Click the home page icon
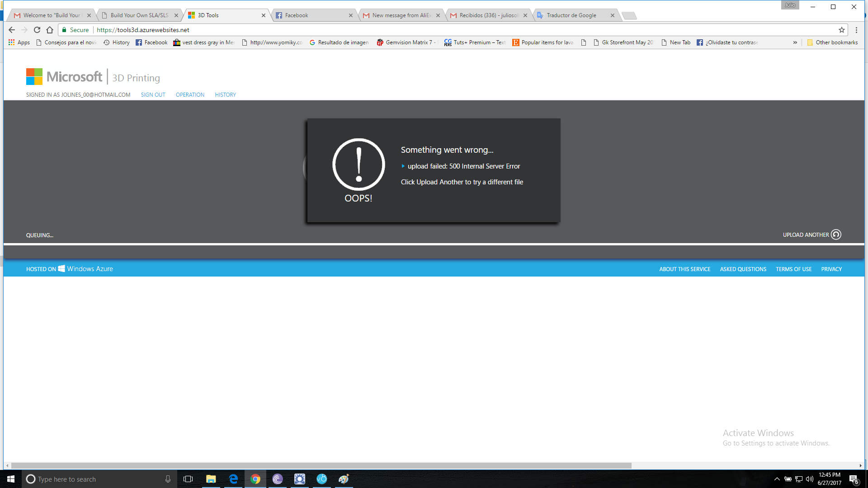 click(x=50, y=30)
